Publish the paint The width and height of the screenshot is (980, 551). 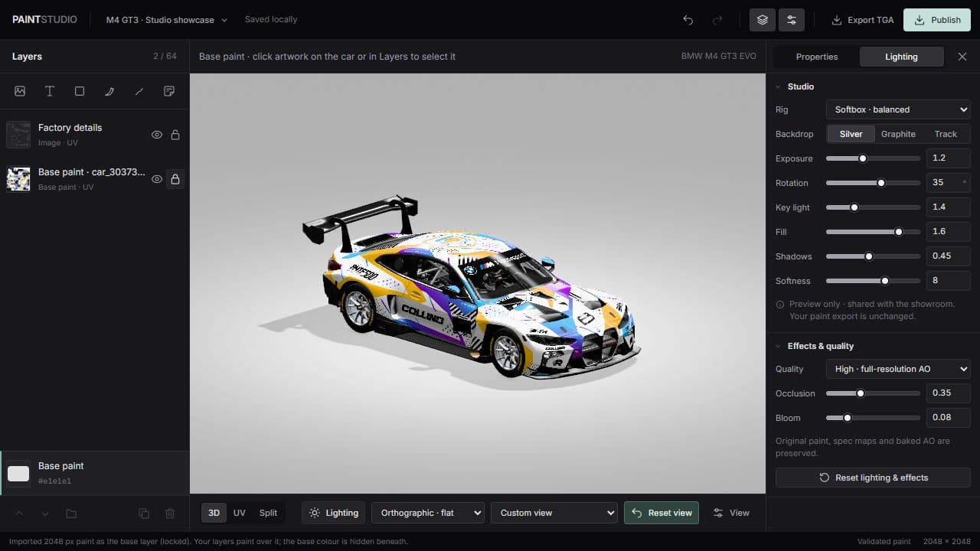click(937, 20)
